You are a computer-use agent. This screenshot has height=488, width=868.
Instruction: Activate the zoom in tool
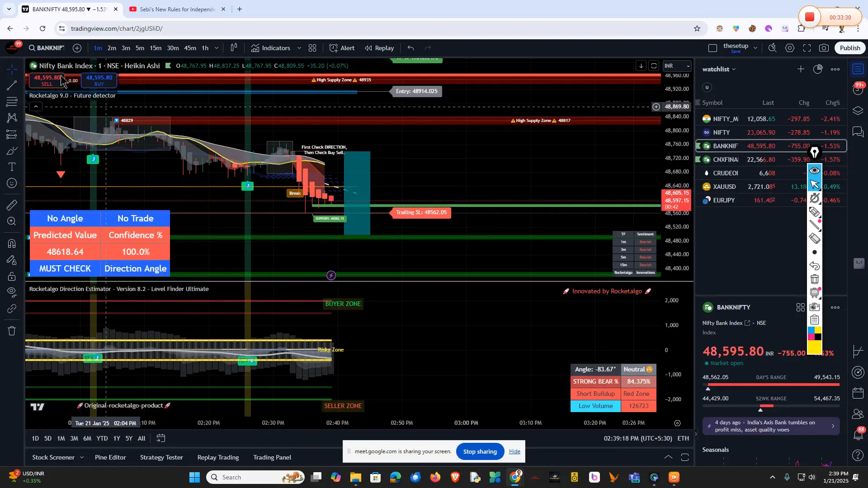[x=12, y=221]
